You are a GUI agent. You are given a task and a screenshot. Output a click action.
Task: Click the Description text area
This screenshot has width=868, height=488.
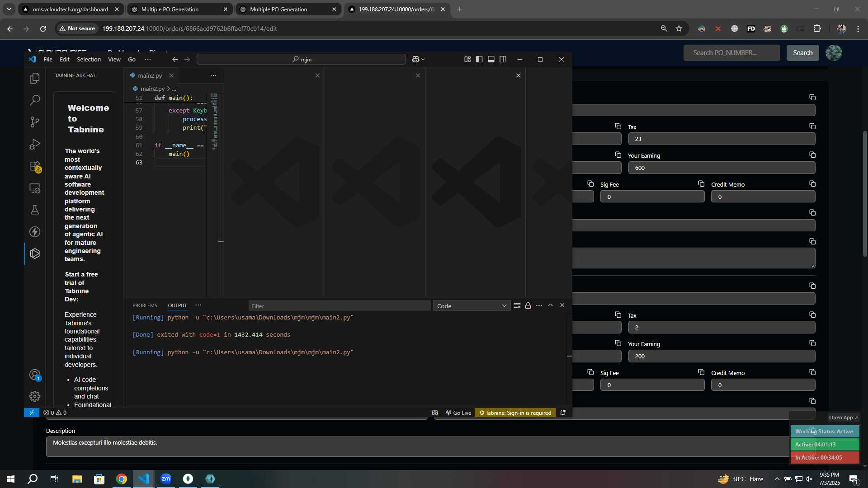[x=418, y=446]
